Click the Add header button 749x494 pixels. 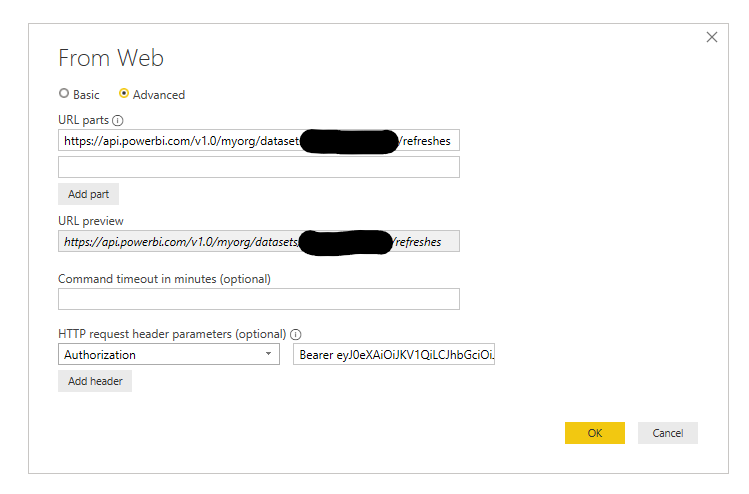coord(95,381)
